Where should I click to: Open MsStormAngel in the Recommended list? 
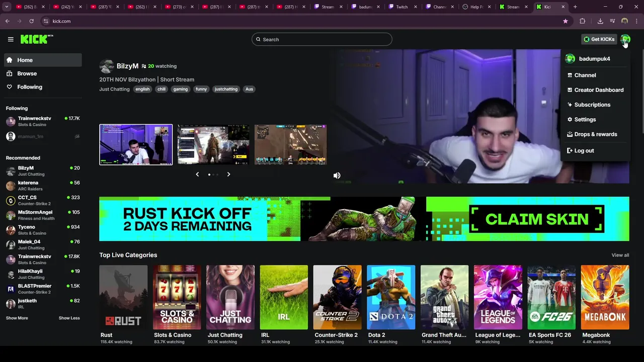coord(43,215)
